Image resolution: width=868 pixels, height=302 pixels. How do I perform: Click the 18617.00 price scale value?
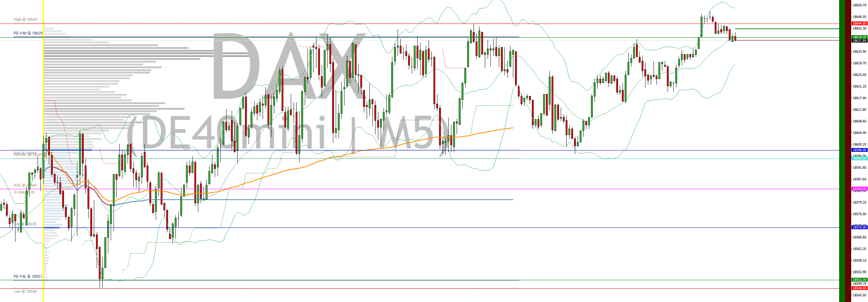[860, 98]
